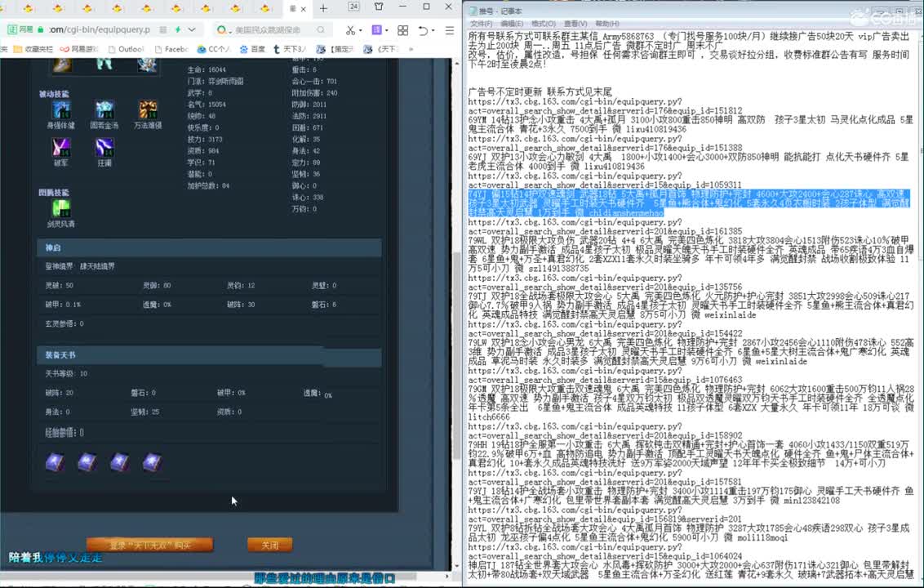
Task: Open the browser hamburger main menu
Action: [x=451, y=30]
